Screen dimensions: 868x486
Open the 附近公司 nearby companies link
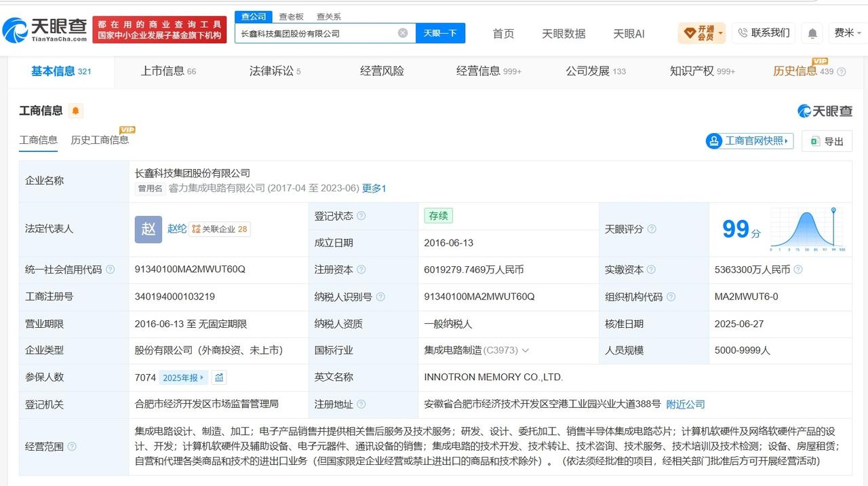click(686, 404)
